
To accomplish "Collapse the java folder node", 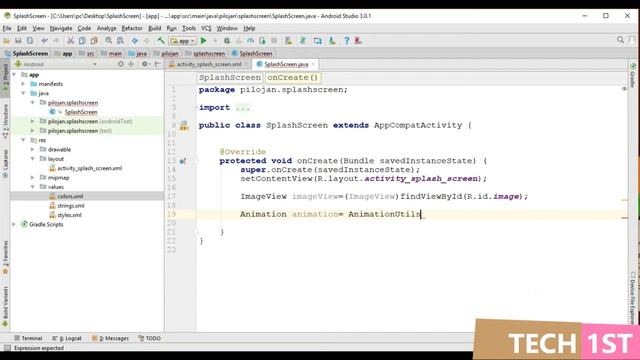I will 23,93.
